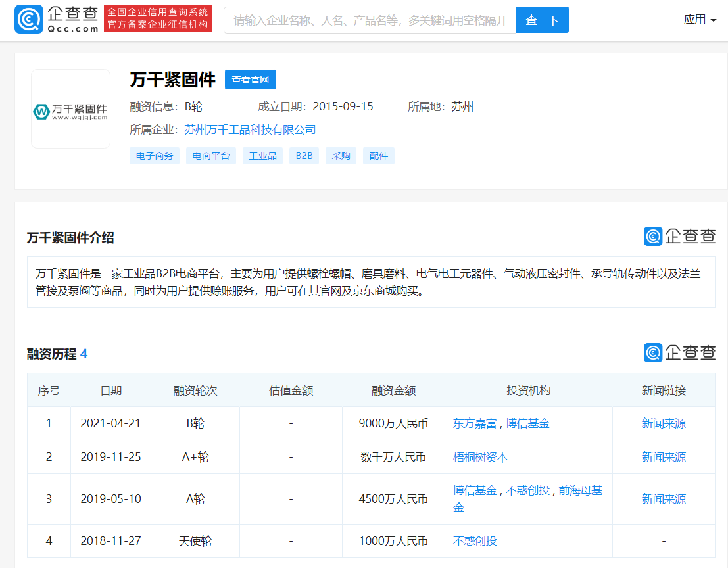This screenshot has width=728, height=568.
Task: Click the 投资机构 column header
Action: coord(528,390)
